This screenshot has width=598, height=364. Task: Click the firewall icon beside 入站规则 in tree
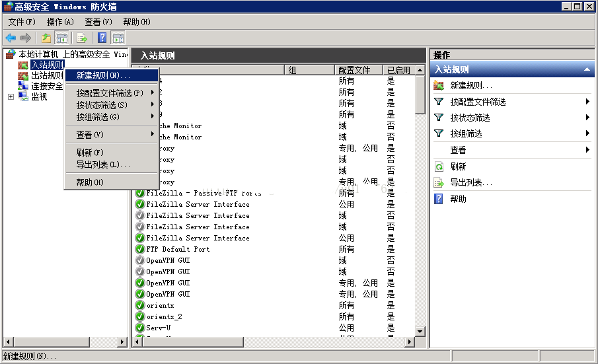[23, 65]
